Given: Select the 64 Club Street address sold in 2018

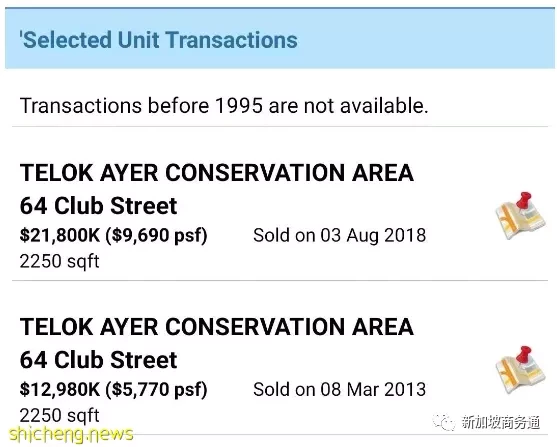Looking at the screenshot, I should 98,206.
